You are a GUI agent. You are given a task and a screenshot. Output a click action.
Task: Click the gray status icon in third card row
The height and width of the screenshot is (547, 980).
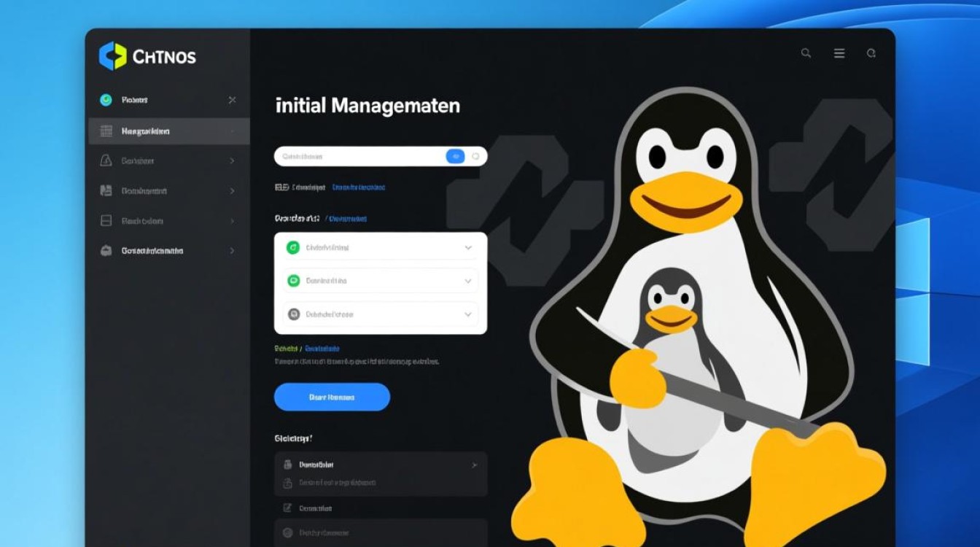click(x=293, y=314)
